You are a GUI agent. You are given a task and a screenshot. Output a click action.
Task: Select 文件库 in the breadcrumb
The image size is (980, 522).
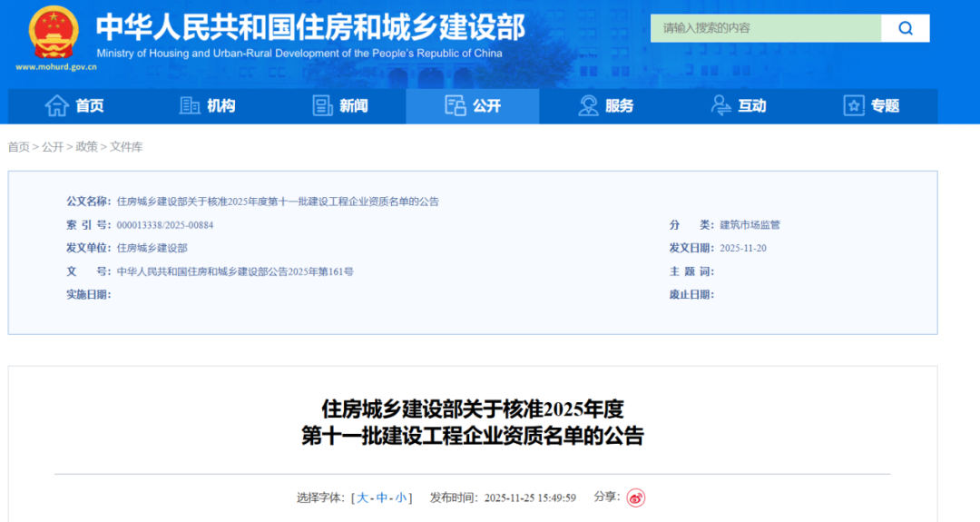pyautogui.click(x=126, y=147)
